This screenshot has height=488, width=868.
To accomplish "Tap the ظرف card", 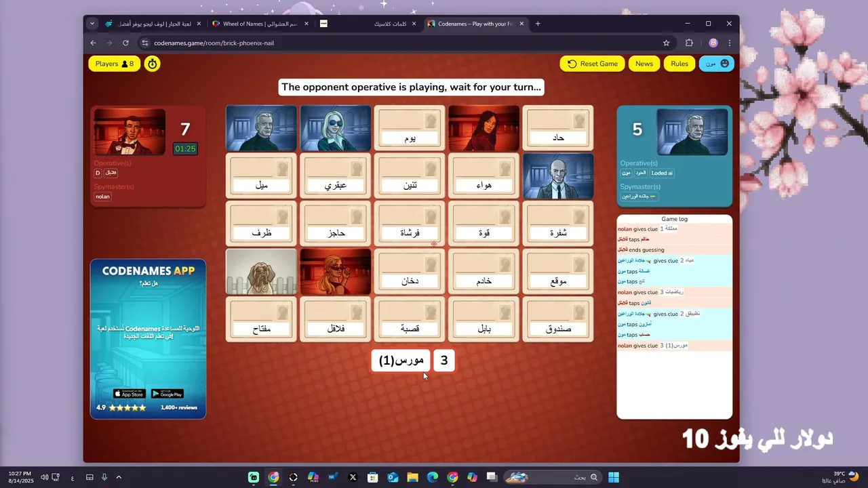I will [x=261, y=224].
